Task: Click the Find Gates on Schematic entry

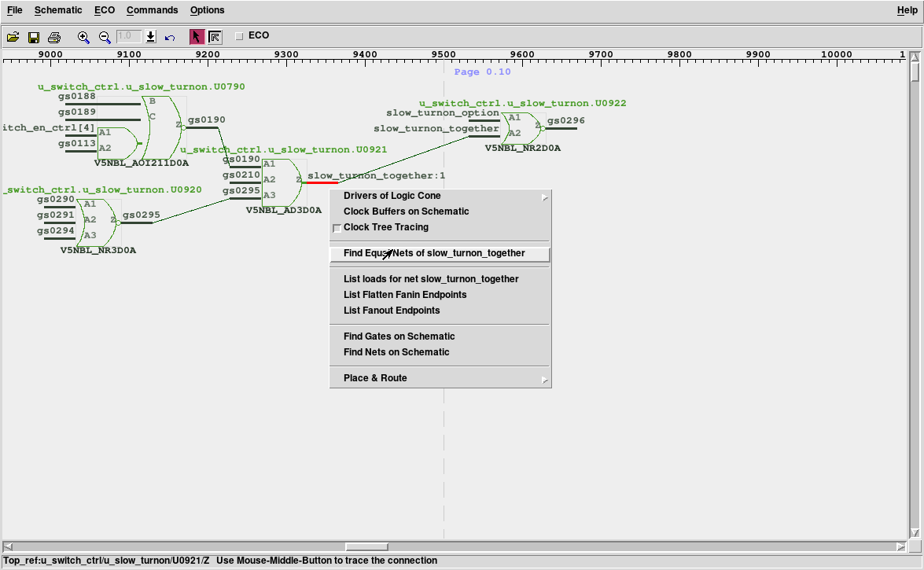Action: point(399,336)
